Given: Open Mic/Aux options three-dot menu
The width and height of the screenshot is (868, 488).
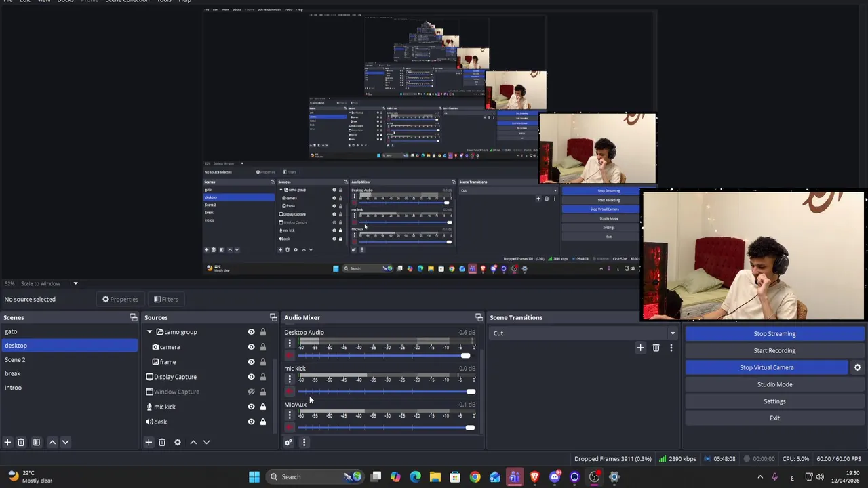Looking at the screenshot, I should pos(290,415).
